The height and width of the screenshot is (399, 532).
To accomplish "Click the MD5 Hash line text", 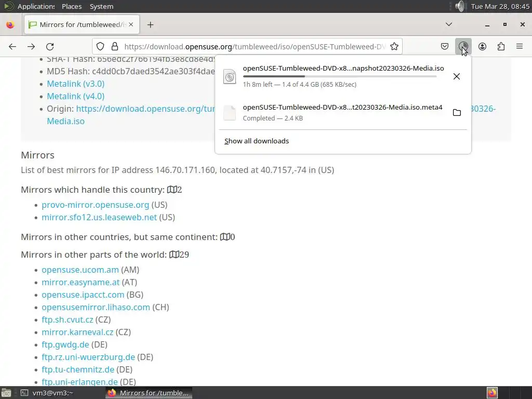I will 130,71.
